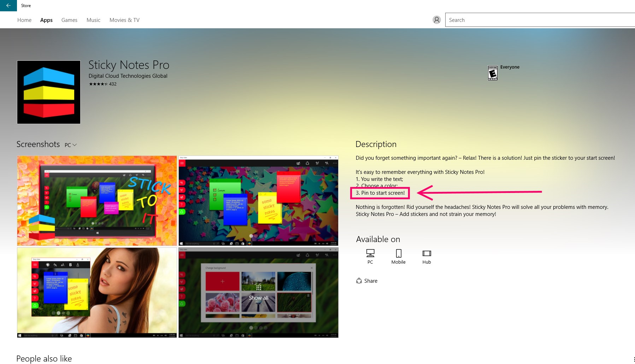Click the 'Everyone' rating label

(510, 67)
